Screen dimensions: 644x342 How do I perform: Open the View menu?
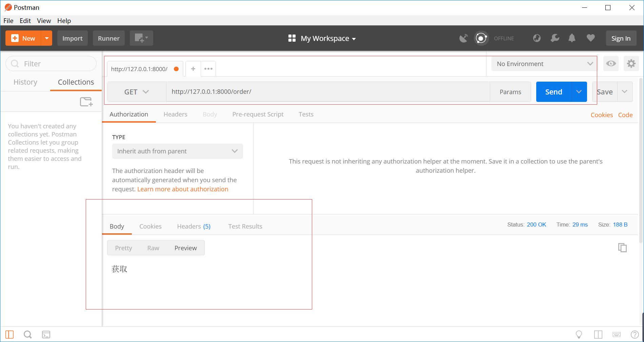click(44, 21)
